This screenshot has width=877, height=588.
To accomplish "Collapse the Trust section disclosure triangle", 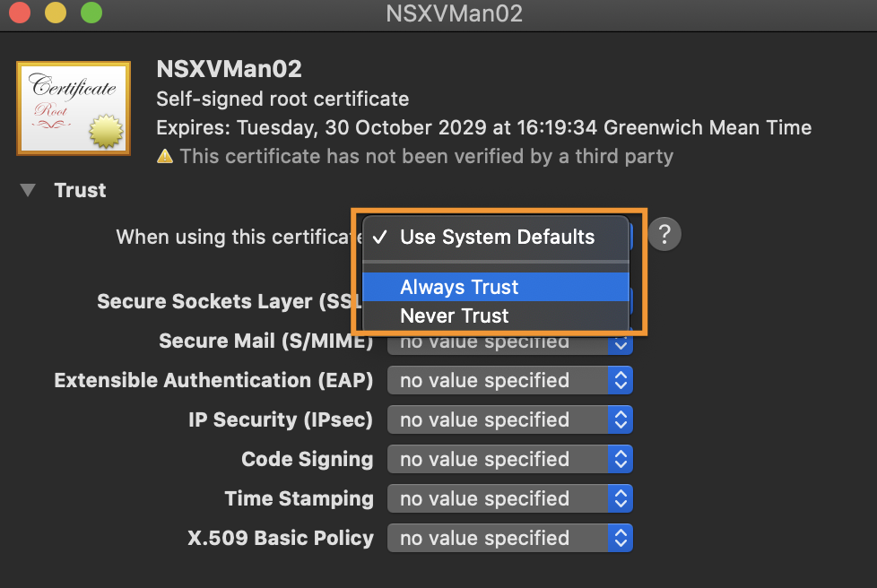I will tap(28, 190).
